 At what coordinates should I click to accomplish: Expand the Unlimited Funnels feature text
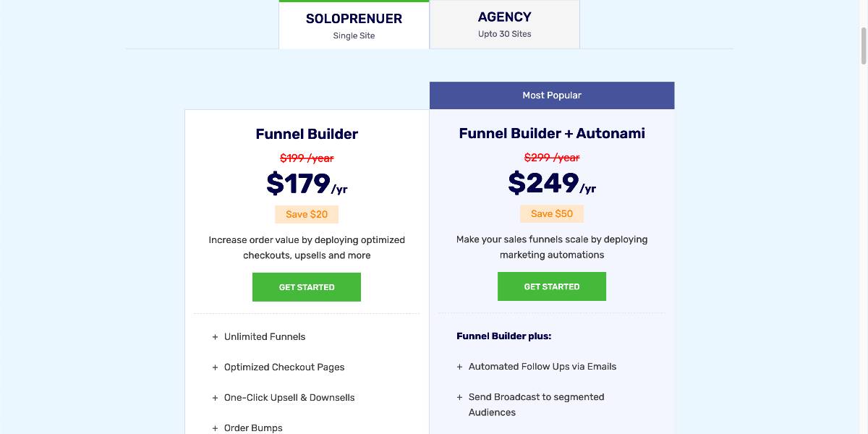point(265,337)
